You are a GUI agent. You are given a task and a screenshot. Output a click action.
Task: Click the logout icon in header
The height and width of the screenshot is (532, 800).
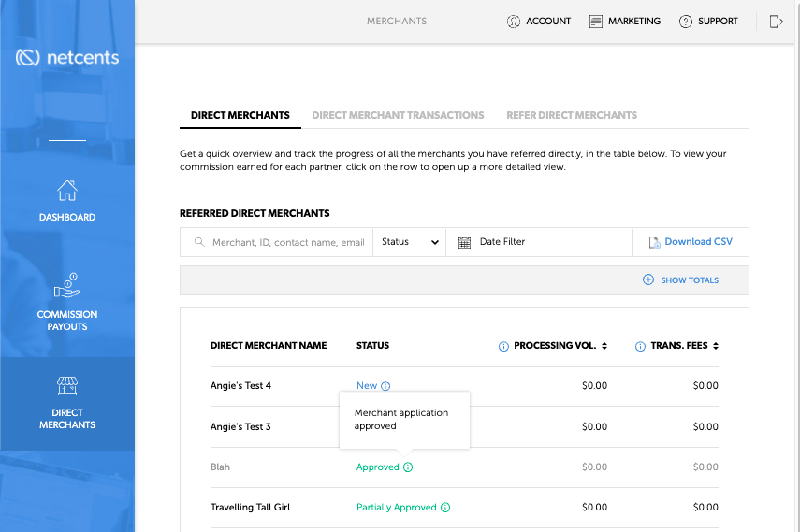(x=776, y=22)
